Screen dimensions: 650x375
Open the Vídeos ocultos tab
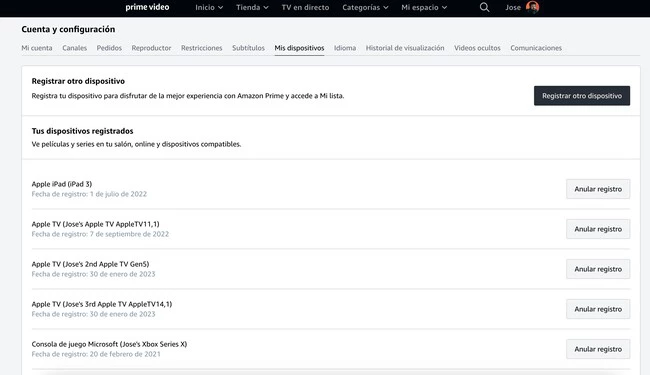click(x=477, y=48)
